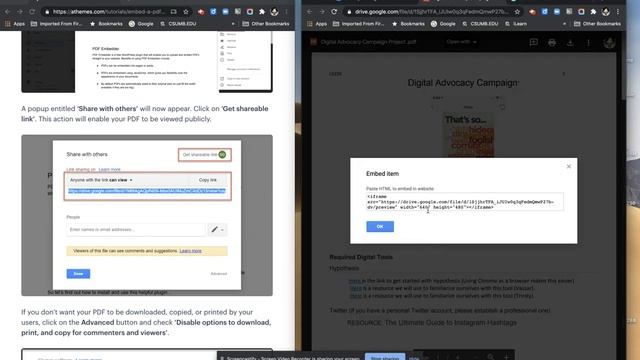The height and width of the screenshot is (360, 640).
Task: Open the Chrome three-dot menu in the Drive window
Action: (x=618, y=12)
